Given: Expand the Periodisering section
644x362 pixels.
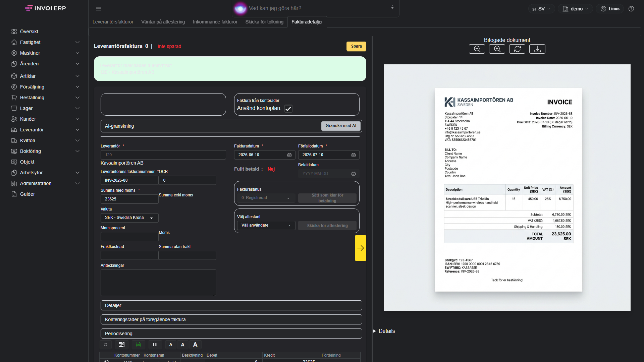Looking at the screenshot, I should pos(231,334).
